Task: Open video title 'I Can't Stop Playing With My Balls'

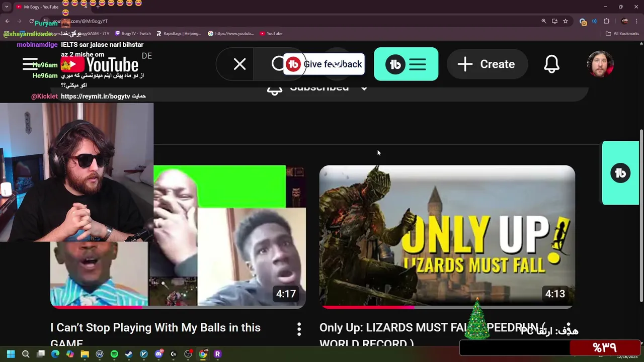Action: tap(155, 335)
